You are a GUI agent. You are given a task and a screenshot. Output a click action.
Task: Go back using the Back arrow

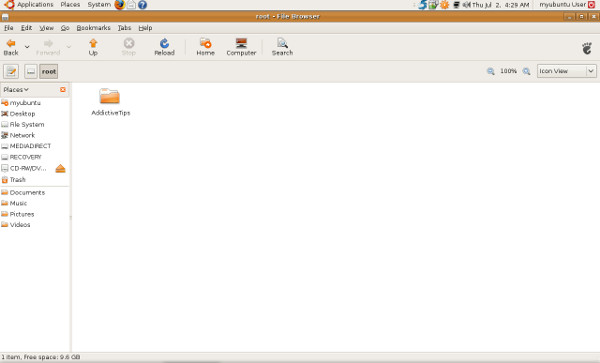pos(11,47)
